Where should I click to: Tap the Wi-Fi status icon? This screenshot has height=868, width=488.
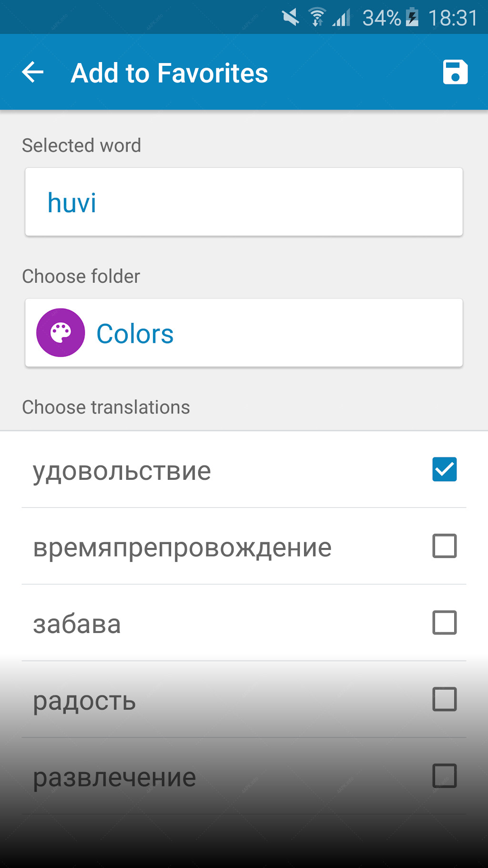317,18
